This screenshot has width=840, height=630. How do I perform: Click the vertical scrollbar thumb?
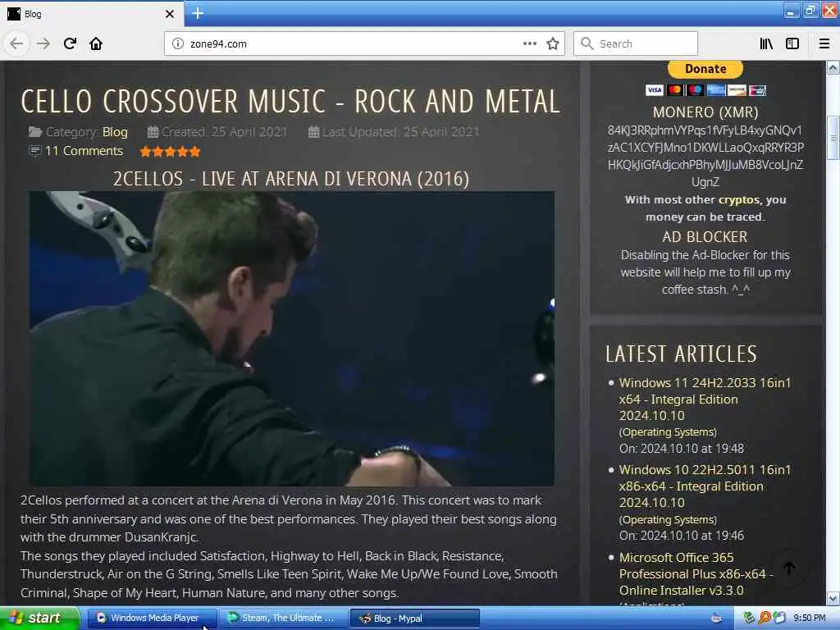(833, 138)
